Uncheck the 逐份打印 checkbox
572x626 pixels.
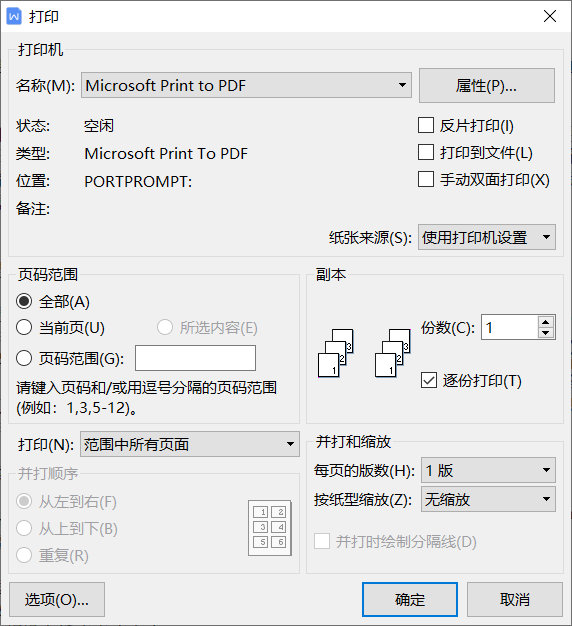click(x=429, y=380)
